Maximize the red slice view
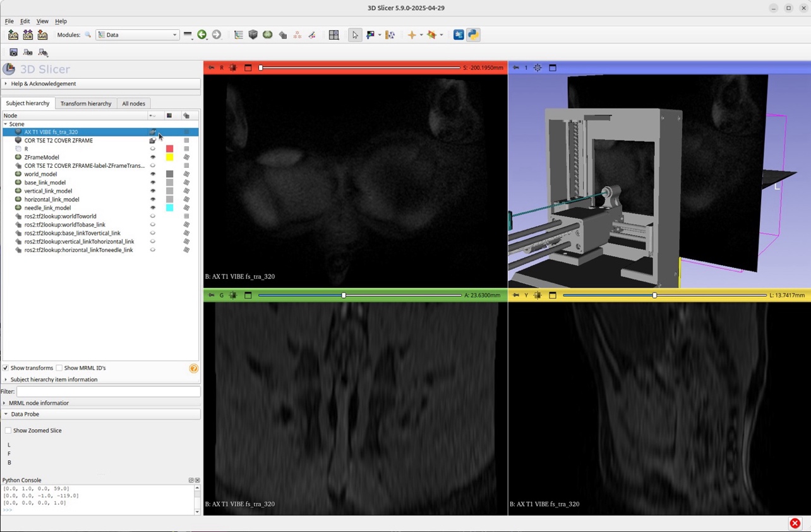 coord(248,68)
